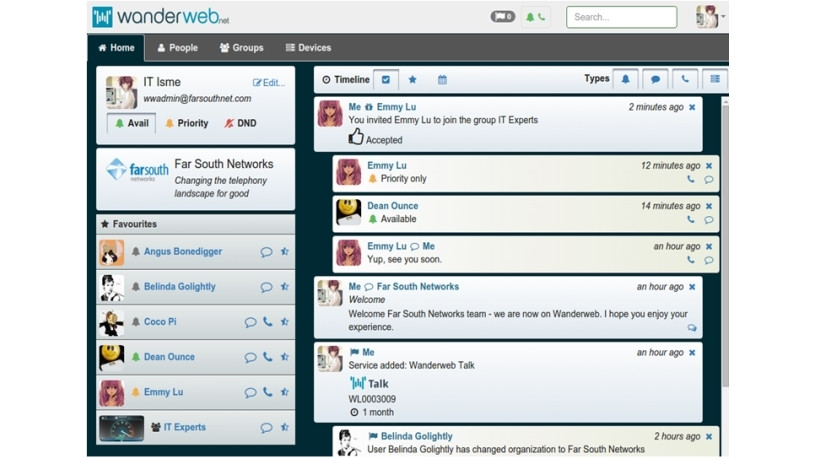
Task: Click the call icon next to Coco Pi
Action: pos(267,322)
